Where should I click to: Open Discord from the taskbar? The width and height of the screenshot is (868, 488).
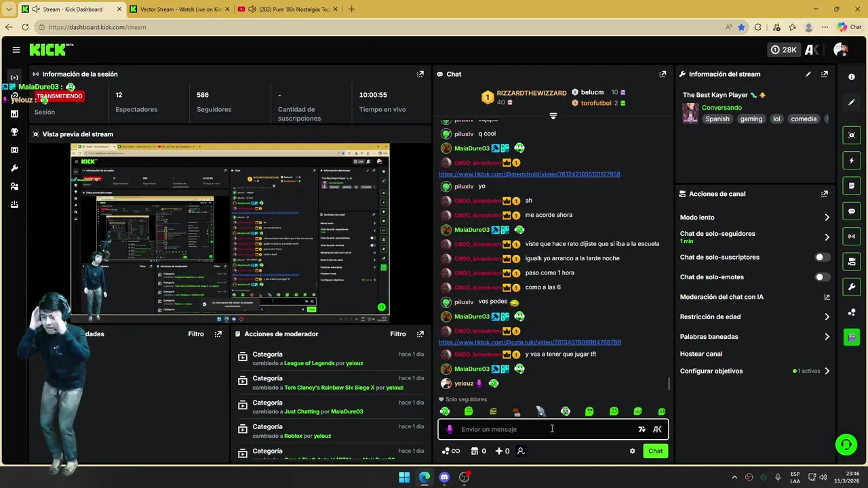coord(444,477)
